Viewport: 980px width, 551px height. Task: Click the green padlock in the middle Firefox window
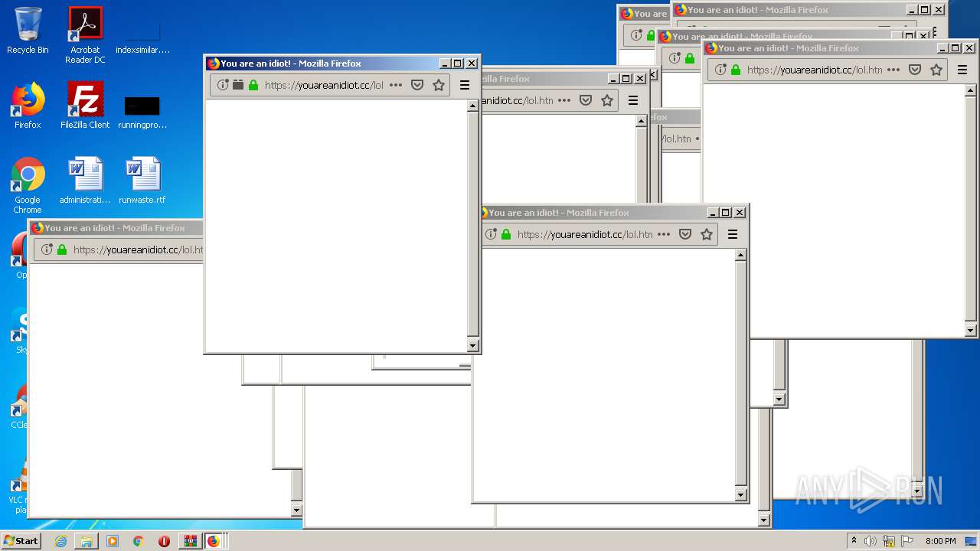point(506,234)
